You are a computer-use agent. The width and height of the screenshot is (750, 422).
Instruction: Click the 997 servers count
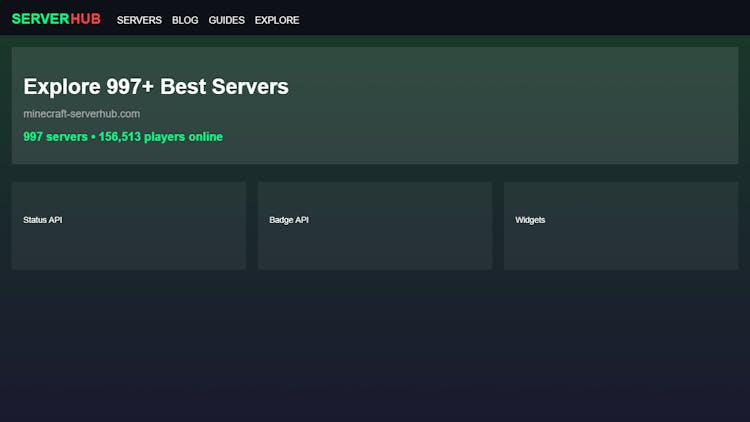pos(55,137)
